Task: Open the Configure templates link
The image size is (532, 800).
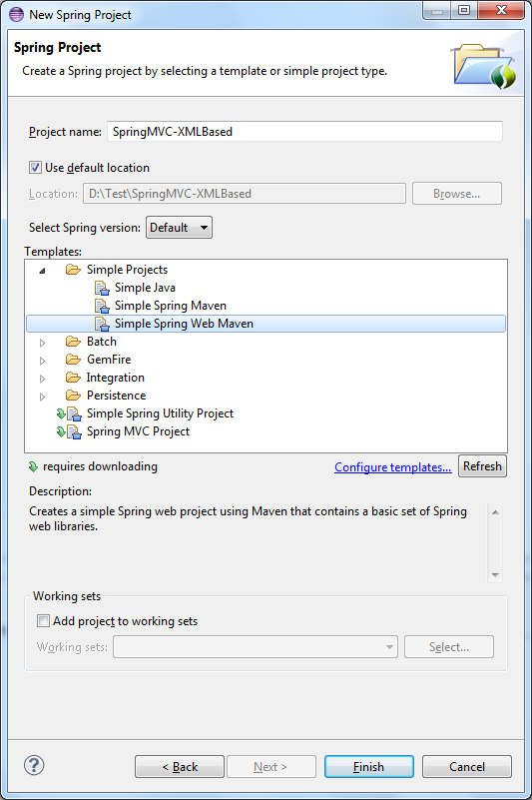Action: pyautogui.click(x=392, y=466)
